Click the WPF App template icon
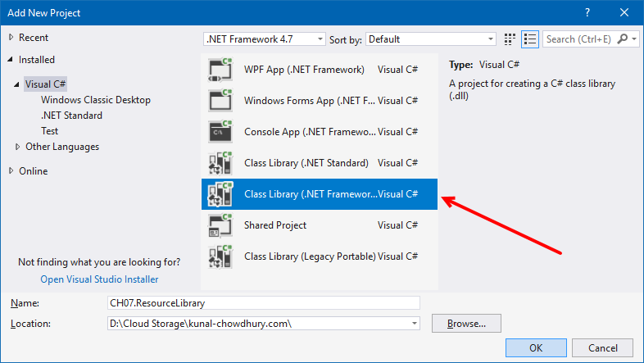 (x=220, y=70)
